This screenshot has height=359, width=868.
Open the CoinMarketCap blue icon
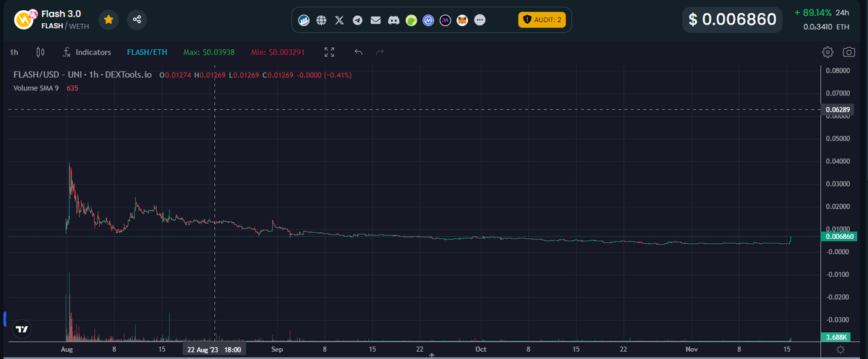coord(428,20)
